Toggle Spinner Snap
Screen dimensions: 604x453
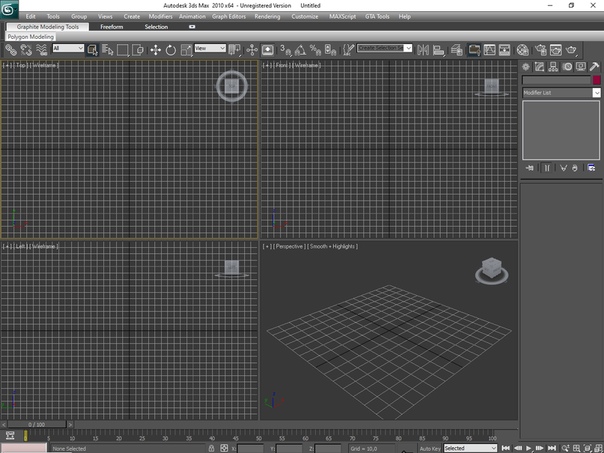click(x=331, y=50)
